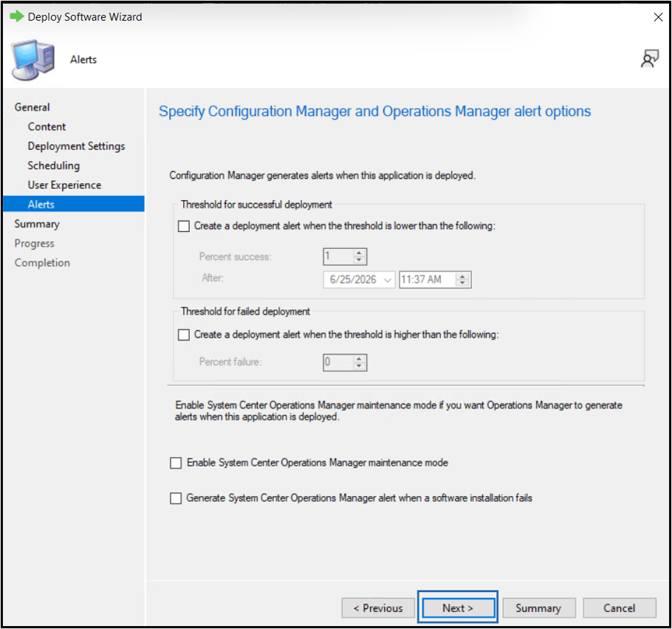Enable successful deployment threshold alert checkbox
Image resolution: width=672 pixels, height=629 pixels.
coord(184,226)
